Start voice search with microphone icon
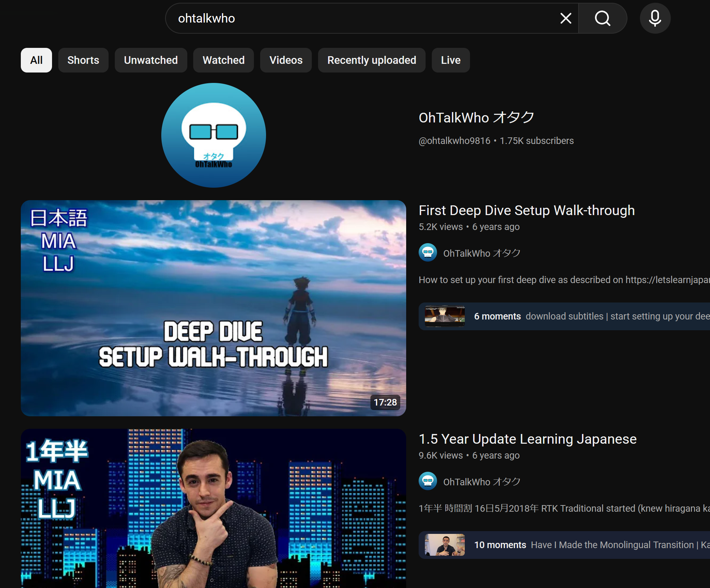The width and height of the screenshot is (710, 588). click(655, 18)
